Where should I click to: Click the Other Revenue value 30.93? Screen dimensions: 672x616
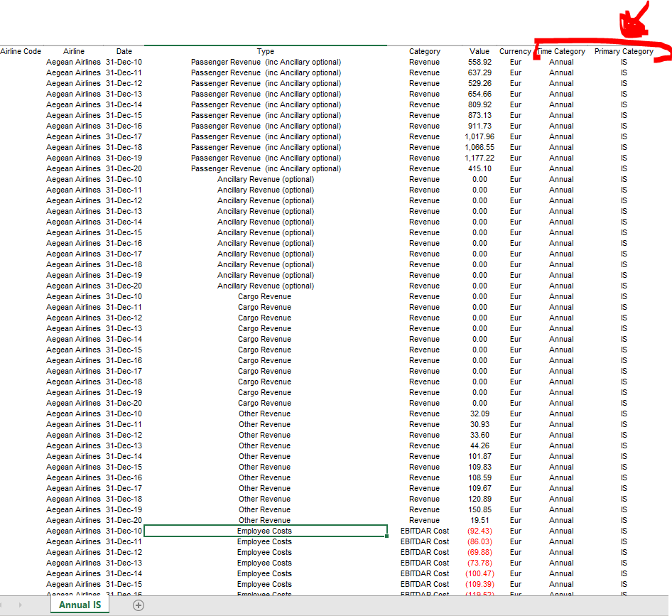tap(479, 425)
